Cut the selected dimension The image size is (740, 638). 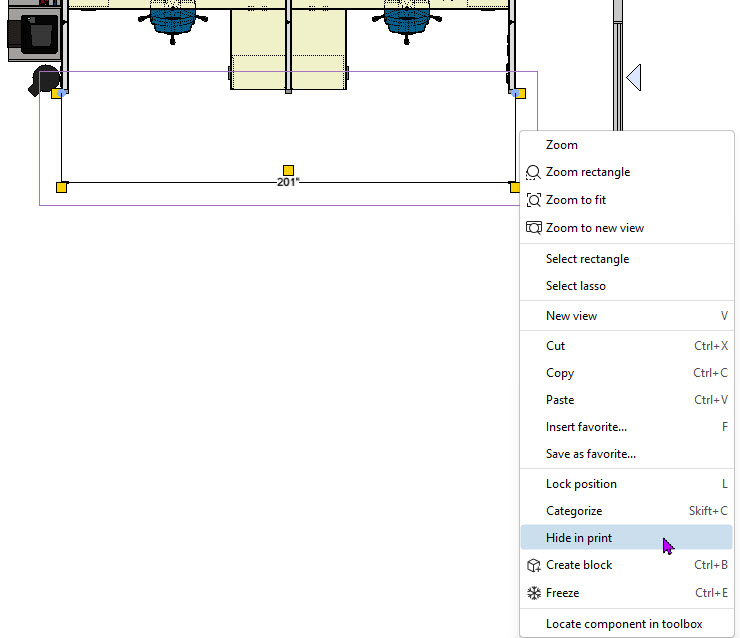pyautogui.click(x=626, y=346)
